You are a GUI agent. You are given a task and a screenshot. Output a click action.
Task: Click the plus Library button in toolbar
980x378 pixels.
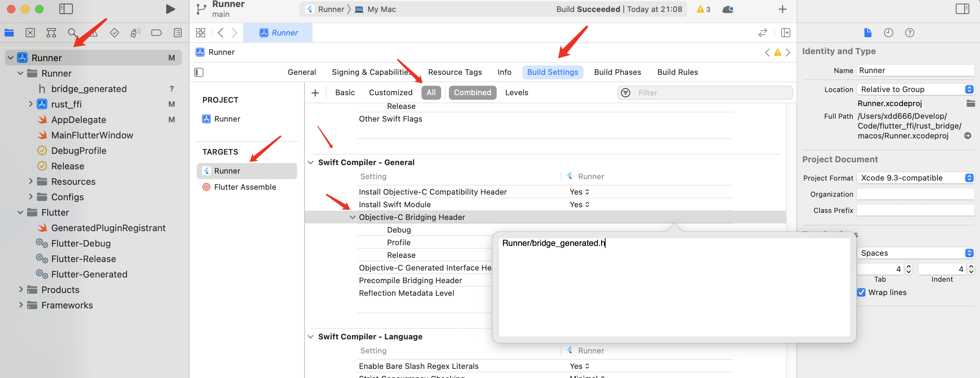[x=782, y=9]
